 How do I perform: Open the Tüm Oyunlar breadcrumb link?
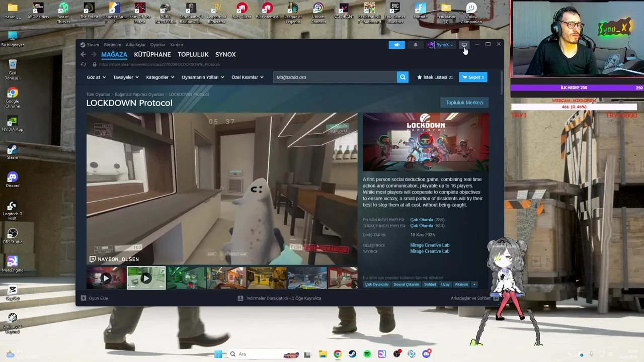98,95
